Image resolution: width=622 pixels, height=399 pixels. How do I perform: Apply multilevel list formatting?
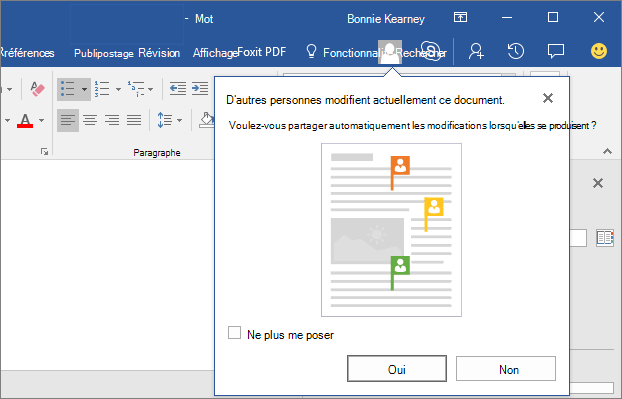[136, 89]
